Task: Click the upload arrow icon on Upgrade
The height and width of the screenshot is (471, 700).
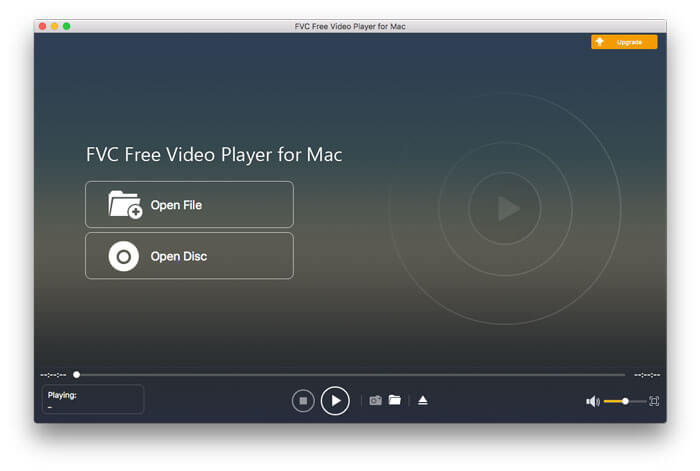Action: (600, 42)
